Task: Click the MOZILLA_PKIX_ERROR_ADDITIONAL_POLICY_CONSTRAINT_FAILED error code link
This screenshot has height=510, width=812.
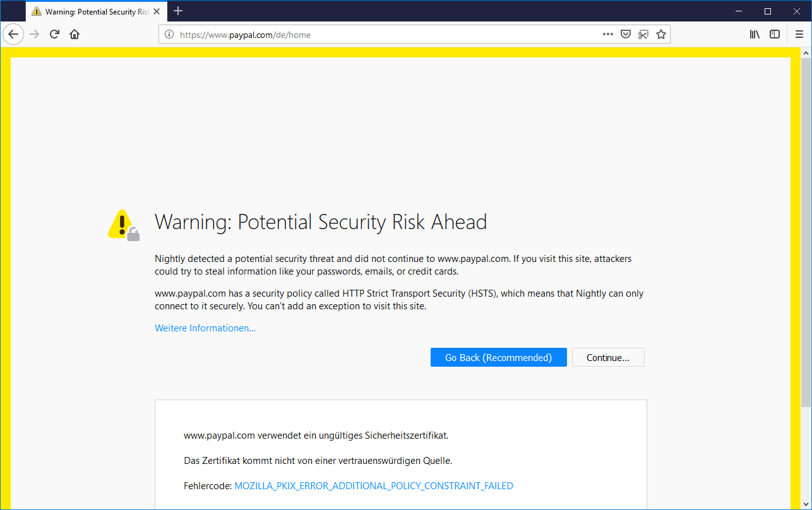Action: click(x=374, y=486)
